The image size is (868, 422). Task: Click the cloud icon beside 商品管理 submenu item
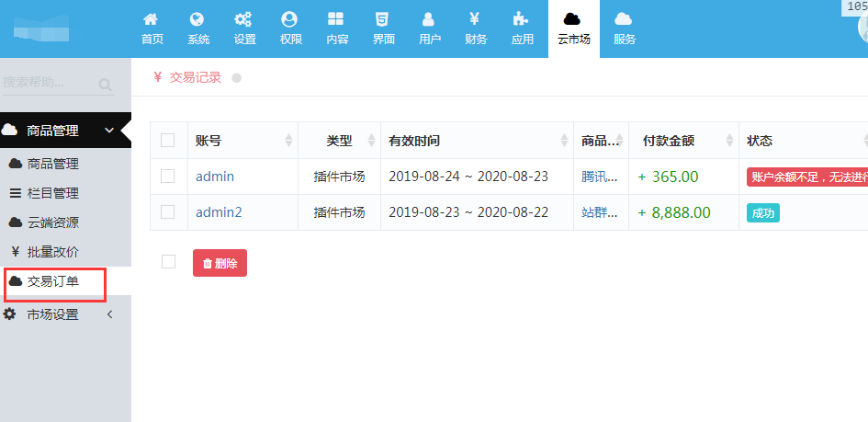click(x=16, y=164)
